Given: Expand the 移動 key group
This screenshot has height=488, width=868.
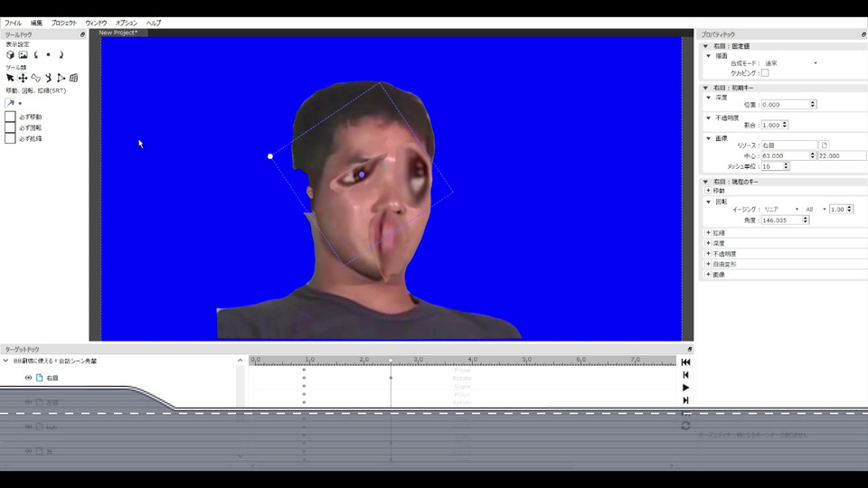Looking at the screenshot, I should point(708,191).
